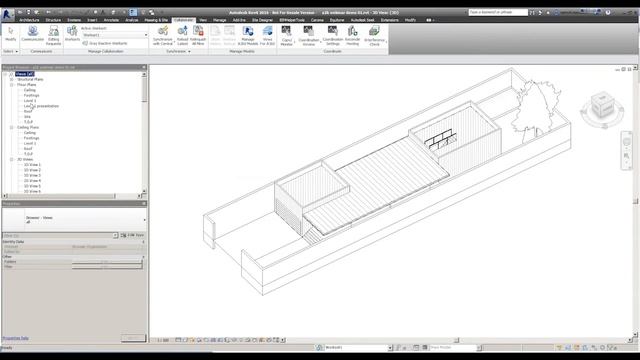640x360 pixels.
Task: Collapse the Ceiling Plans tree node
Action: [x=12, y=127]
